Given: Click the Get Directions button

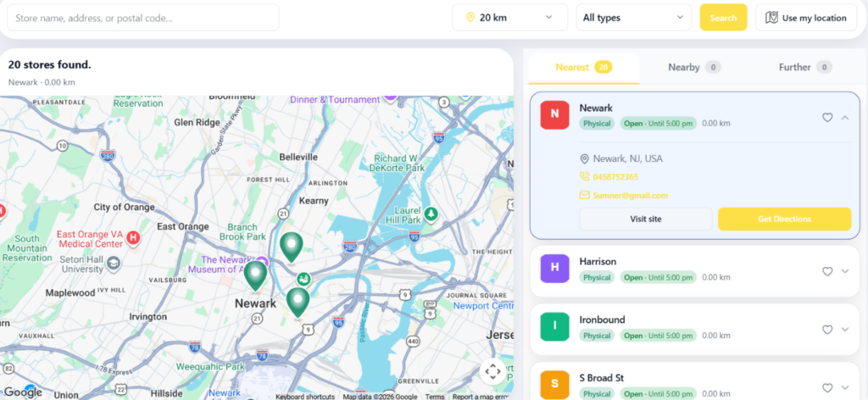Looking at the screenshot, I should tap(784, 219).
